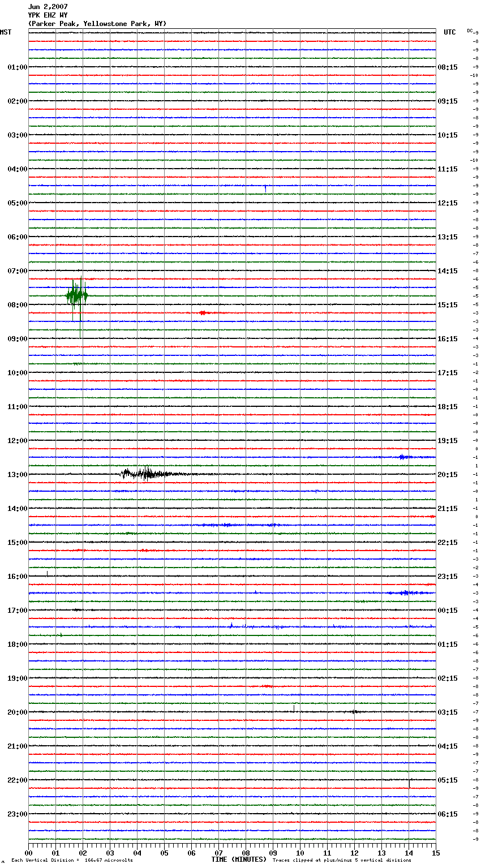The height and width of the screenshot is (868, 481).
Task: Click the 03:15 UTC time label
Action: (448, 712)
